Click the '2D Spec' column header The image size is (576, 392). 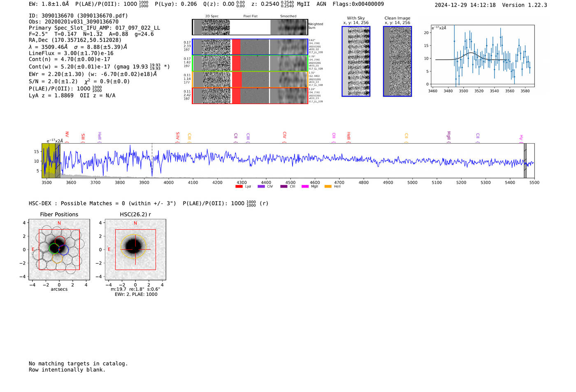212,16
